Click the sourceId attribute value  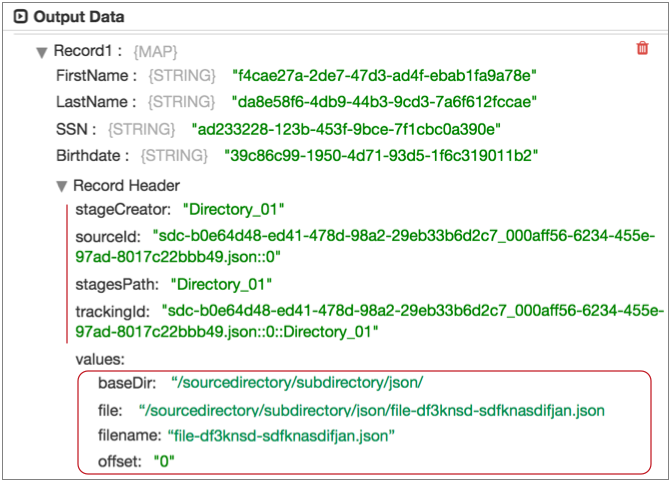pos(400,236)
